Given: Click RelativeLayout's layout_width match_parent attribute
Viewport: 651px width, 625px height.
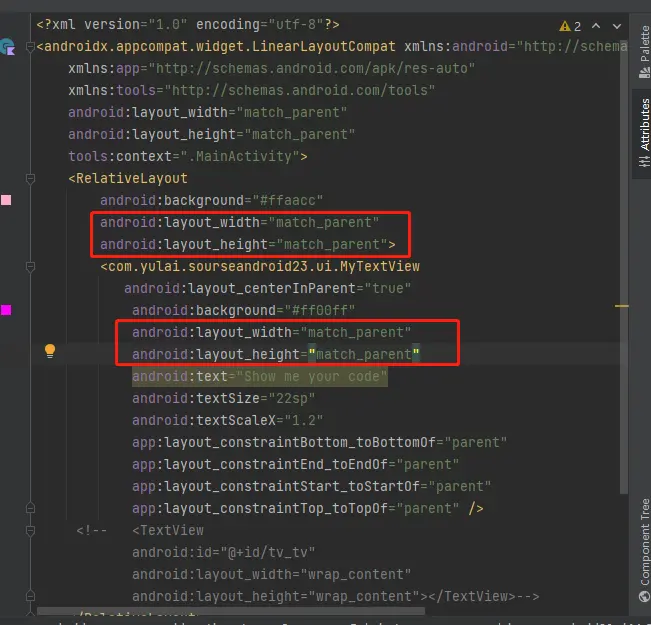Looking at the screenshot, I should click(x=239, y=223).
